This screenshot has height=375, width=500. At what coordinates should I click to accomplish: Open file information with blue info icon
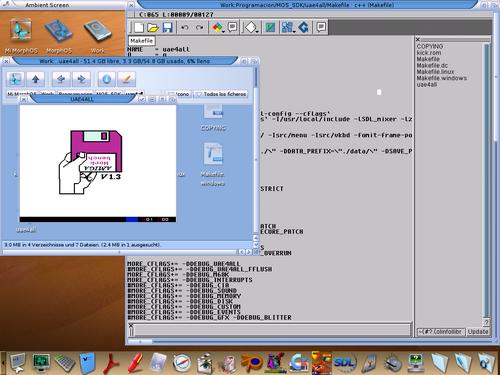(107, 79)
